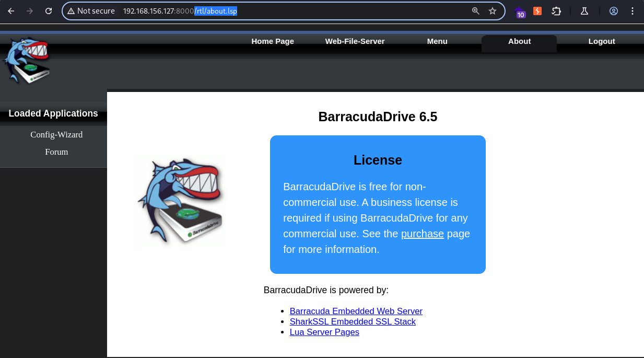The width and height of the screenshot is (644, 358).
Task: Open the purple extension with badge 10
Action: [x=520, y=12]
